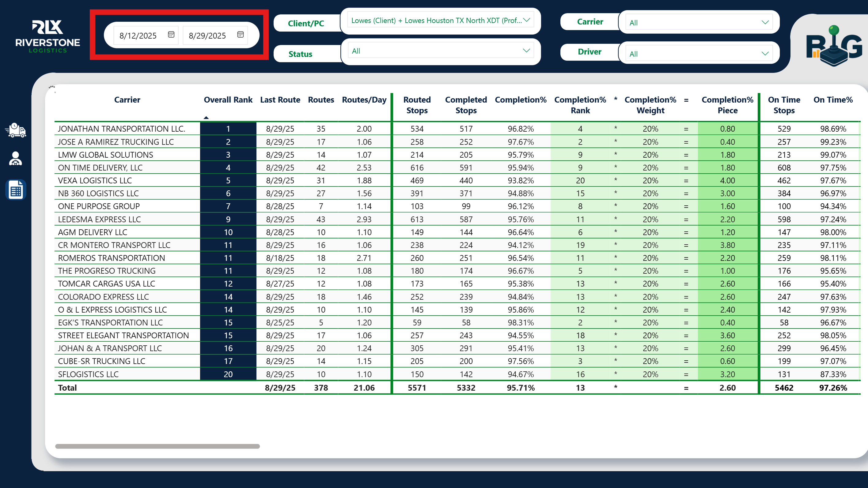Click the 8/12/2025 start date field
868x488 pixels.
pyautogui.click(x=138, y=36)
